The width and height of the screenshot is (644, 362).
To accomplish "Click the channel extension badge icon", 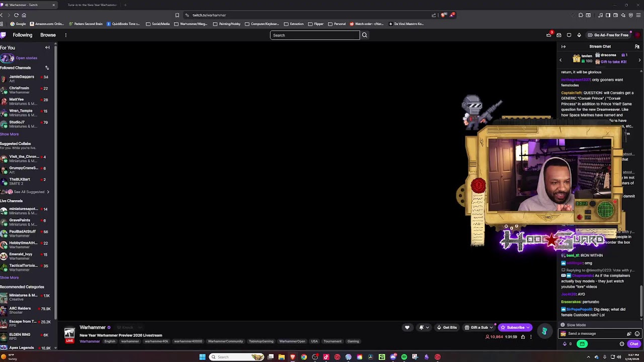I will point(544,331).
